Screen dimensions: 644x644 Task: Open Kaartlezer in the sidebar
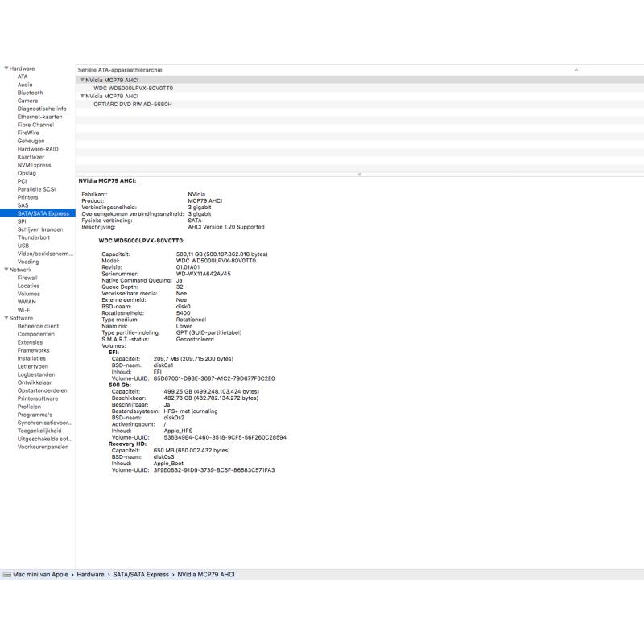tap(31, 157)
